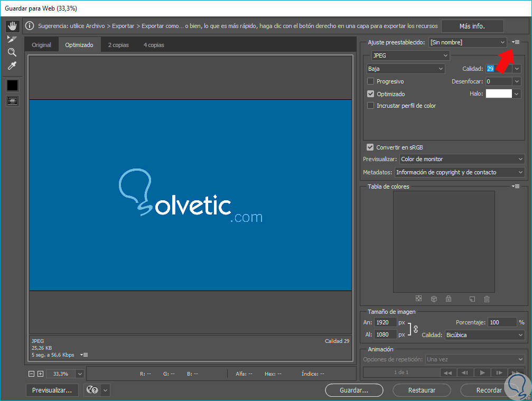Switch to the Original tab
The height and width of the screenshot is (401, 532).
(x=41, y=45)
